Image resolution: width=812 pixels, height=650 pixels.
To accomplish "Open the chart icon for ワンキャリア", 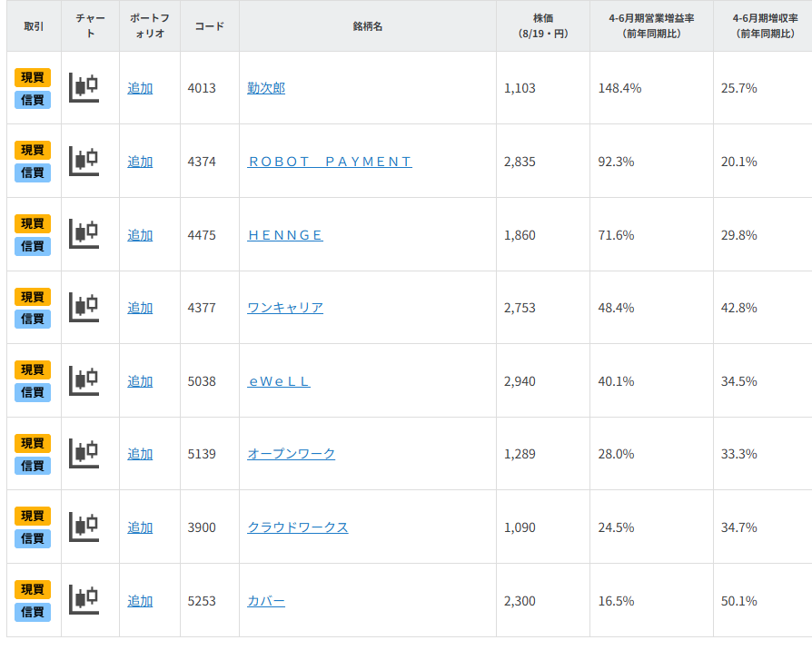I will point(84,308).
